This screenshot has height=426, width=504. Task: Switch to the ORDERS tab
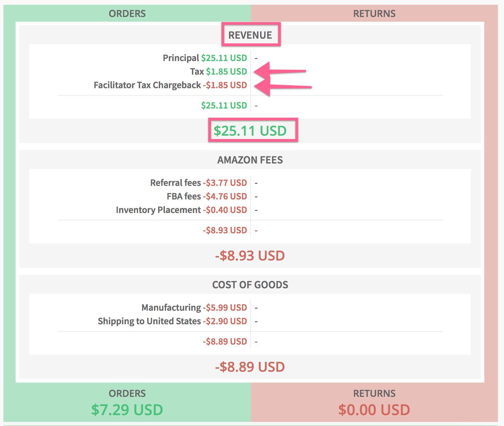point(127,14)
